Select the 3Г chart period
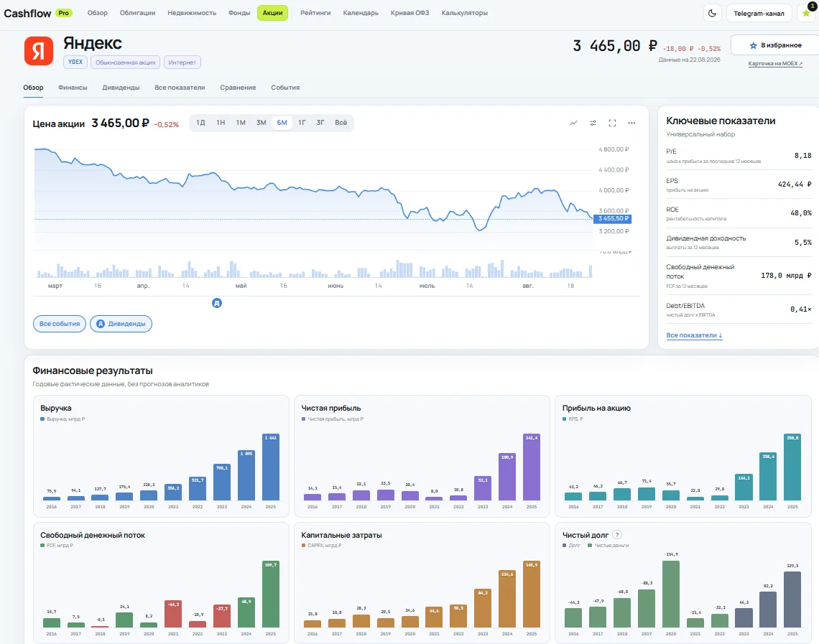 pyautogui.click(x=320, y=123)
